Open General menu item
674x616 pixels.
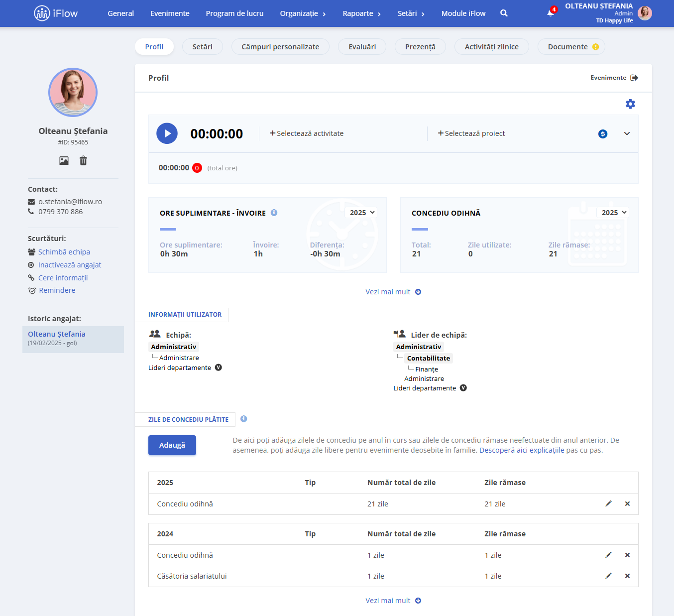point(121,13)
